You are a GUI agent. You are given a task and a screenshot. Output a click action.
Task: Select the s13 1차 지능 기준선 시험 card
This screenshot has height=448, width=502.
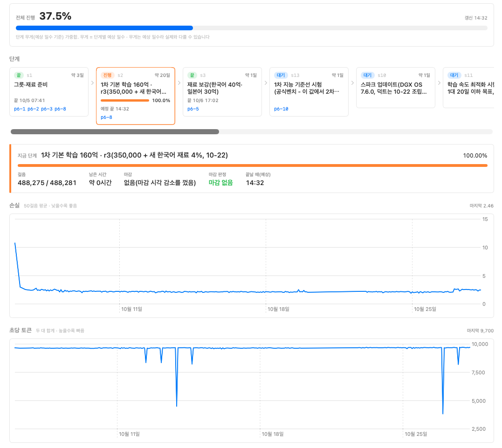(x=309, y=92)
